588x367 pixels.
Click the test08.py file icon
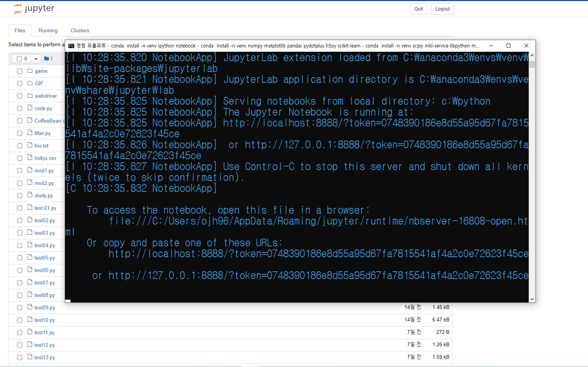(30, 295)
